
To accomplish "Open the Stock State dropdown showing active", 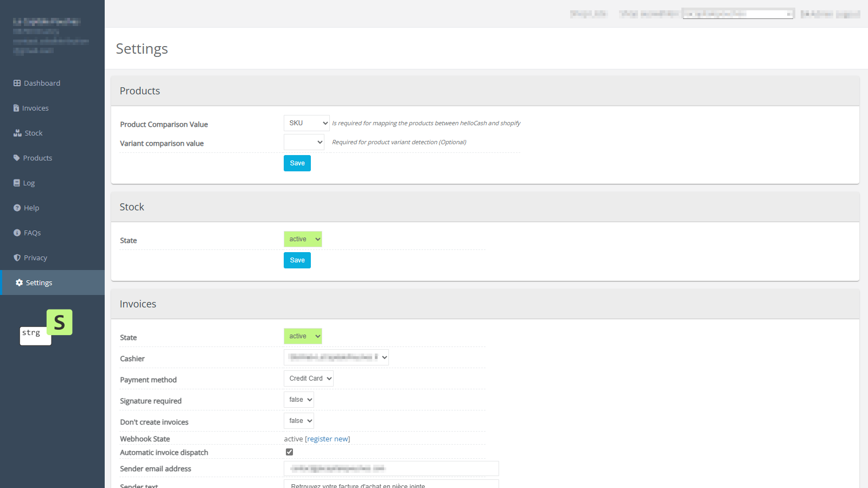I will (x=302, y=239).
